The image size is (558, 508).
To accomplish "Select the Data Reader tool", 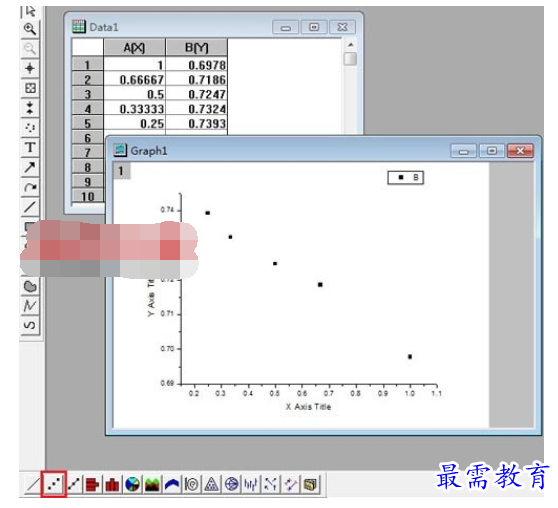I will click(30, 88).
